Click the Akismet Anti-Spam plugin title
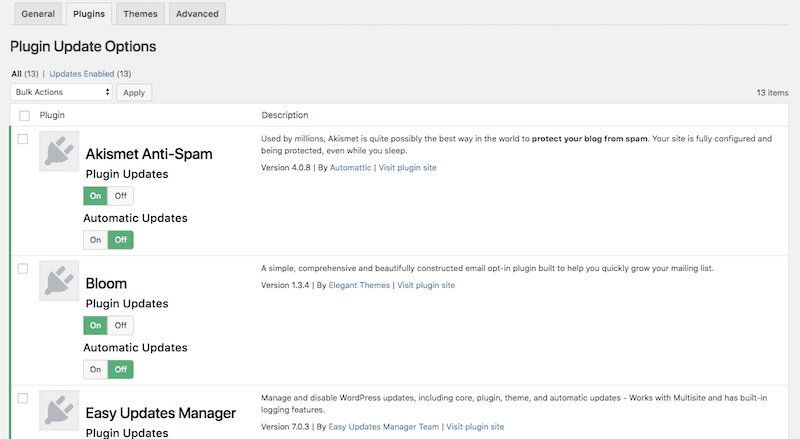Screen dimensions: 800x439 click(149, 154)
